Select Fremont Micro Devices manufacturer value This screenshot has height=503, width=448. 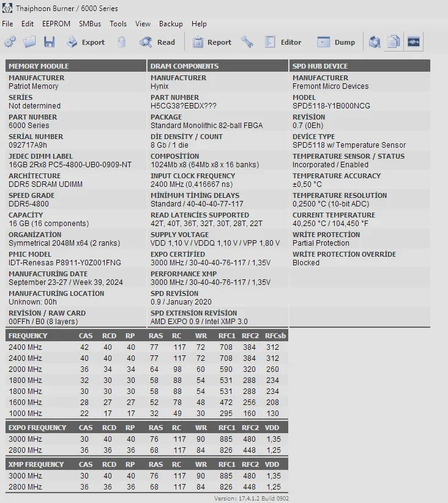tap(330, 86)
